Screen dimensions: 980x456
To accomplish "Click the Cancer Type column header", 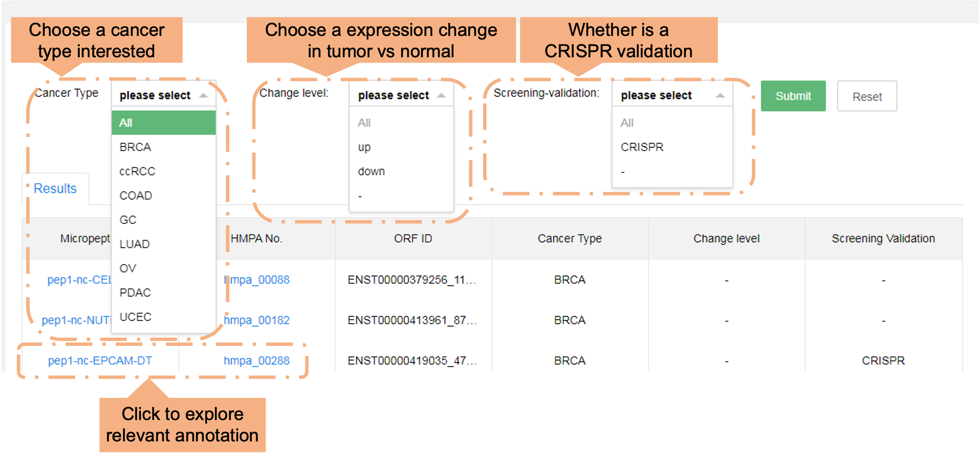I will pos(570,238).
